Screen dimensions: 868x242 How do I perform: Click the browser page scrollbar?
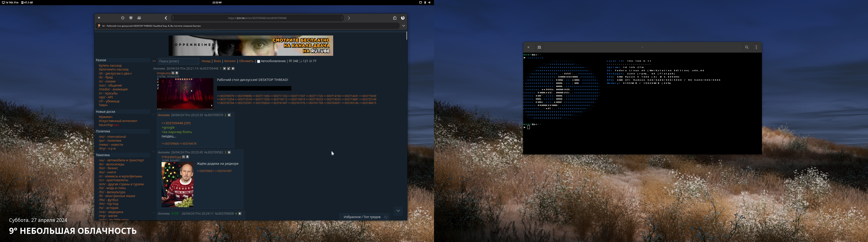[x=407, y=35]
